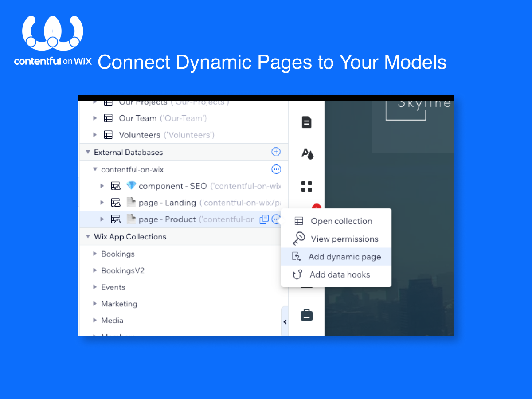Click the external collection icon for page - Product

tap(115, 219)
